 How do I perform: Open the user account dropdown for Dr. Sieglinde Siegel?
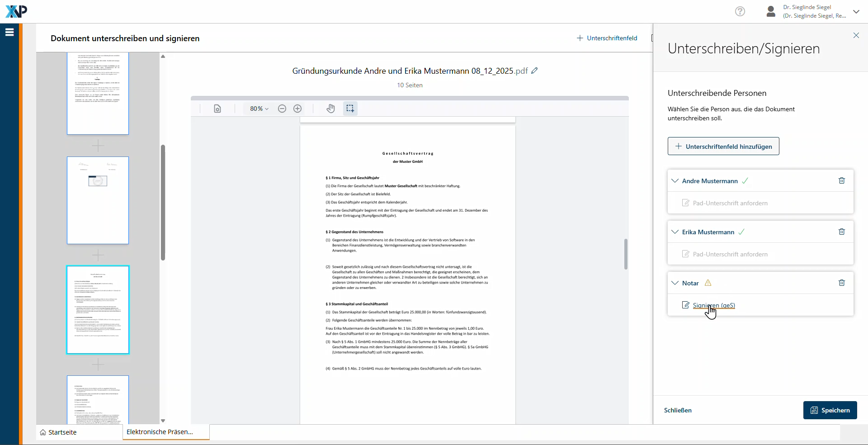(x=856, y=12)
